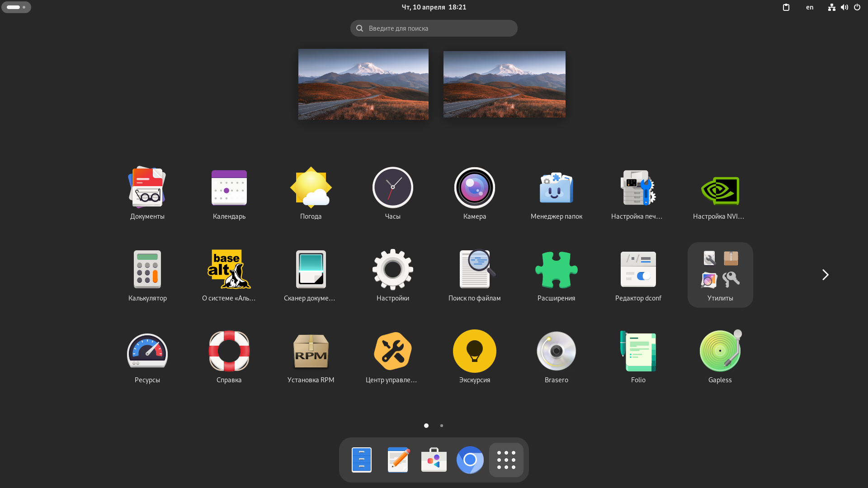Start the Экскурсия tour app

pos(475,357)
